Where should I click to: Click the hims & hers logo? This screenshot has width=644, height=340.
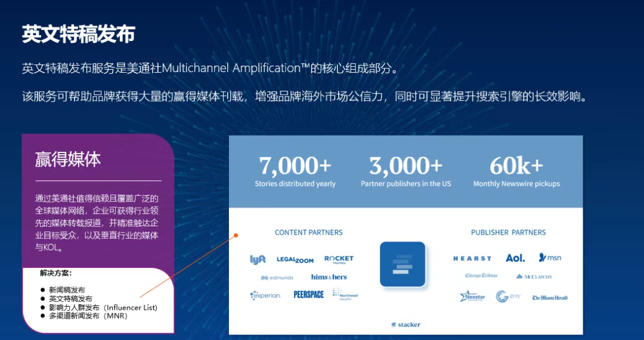[x=329, y=277]
